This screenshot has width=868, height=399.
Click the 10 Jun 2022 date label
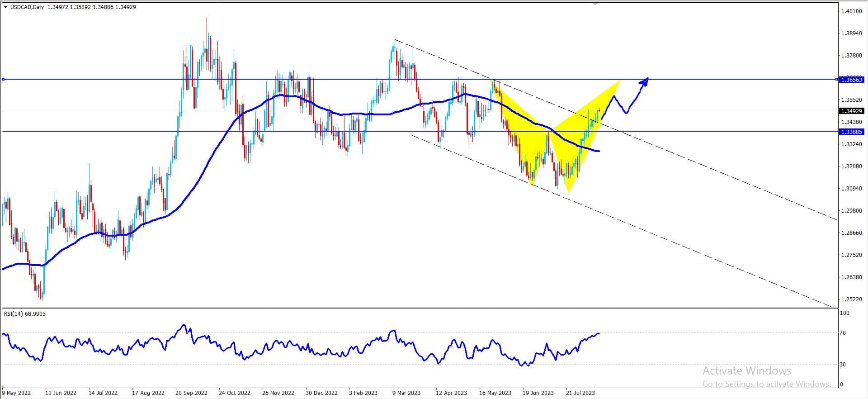pos(61,393)
